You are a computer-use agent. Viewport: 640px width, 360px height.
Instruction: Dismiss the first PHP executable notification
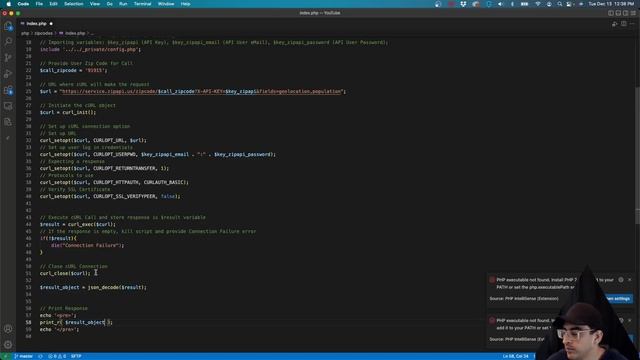630,280
